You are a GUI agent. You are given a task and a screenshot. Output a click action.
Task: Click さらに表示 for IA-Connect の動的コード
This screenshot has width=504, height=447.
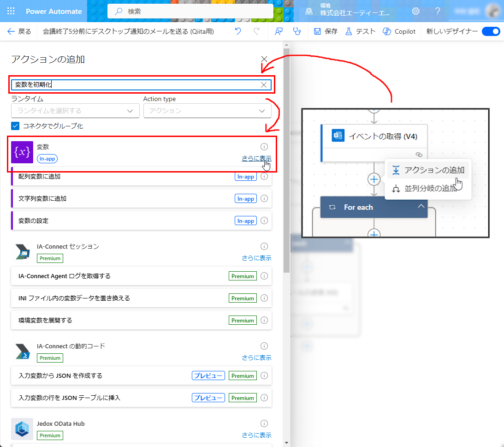[256, 358]
